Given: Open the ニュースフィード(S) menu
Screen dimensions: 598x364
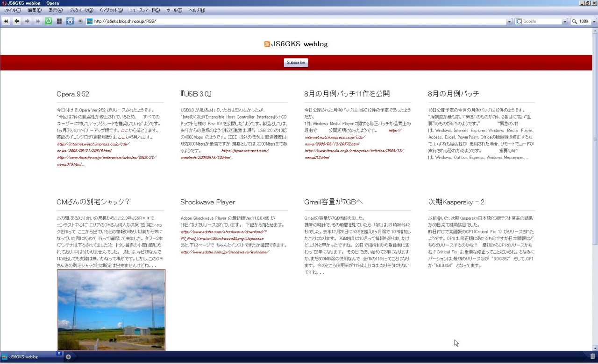Looking at the screenshot, I should [x=144, y=10].
